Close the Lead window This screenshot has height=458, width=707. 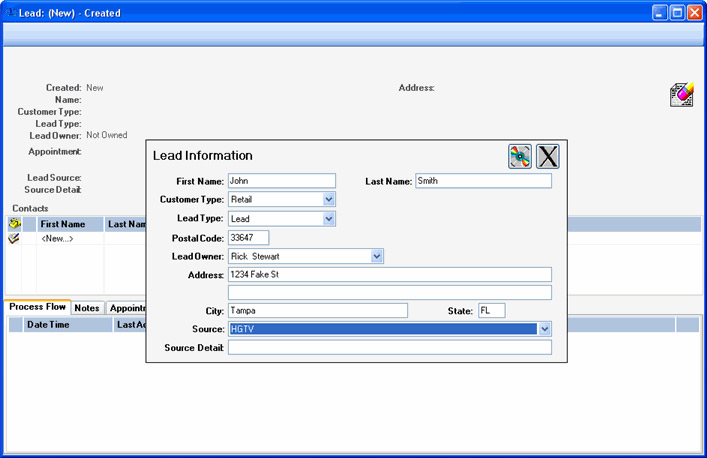(695, 13)
